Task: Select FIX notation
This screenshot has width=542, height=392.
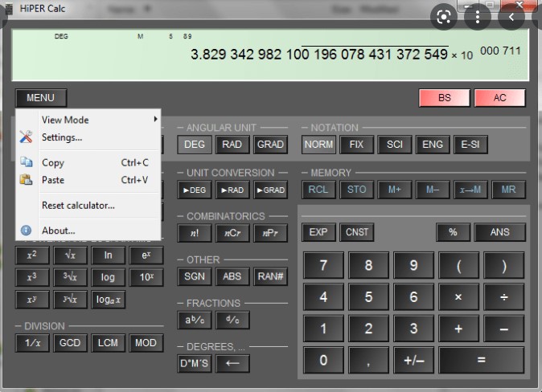Action: click(x=357, y=145)
